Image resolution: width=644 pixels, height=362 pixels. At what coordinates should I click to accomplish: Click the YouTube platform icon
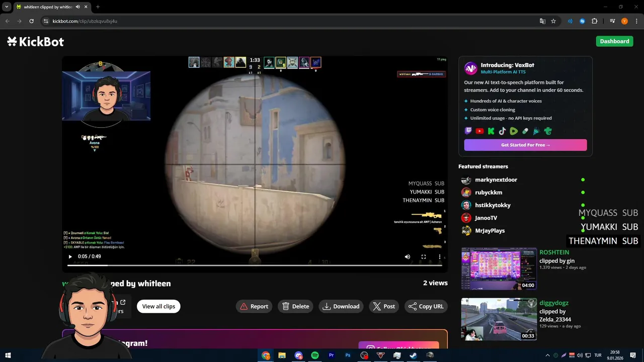(479, 131)
